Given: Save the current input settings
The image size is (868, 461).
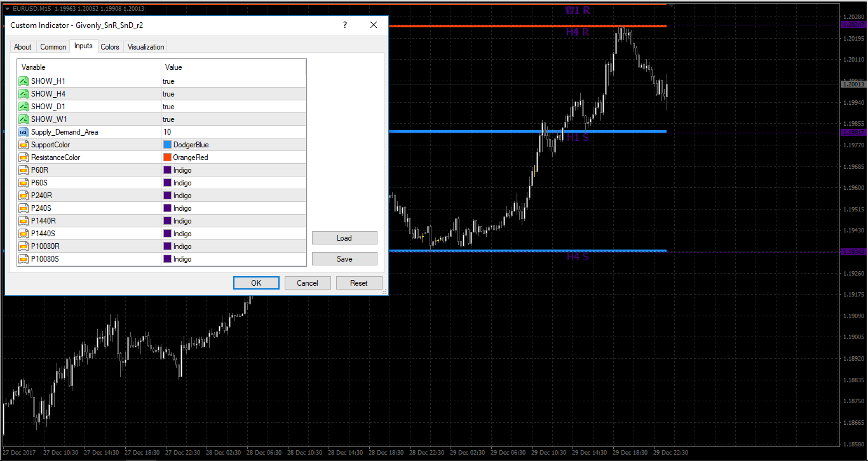Looking at the screenshot, I should [x=344, y=259].
